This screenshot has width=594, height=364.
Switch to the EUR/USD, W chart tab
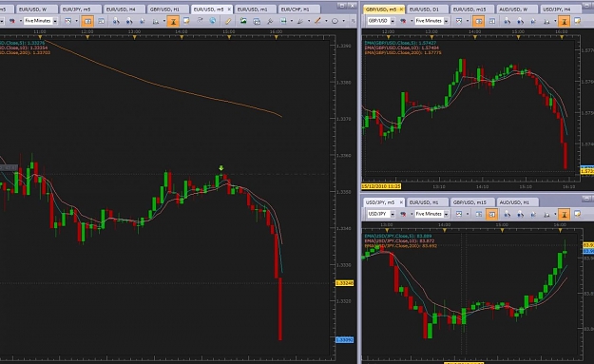tap(37, 10)
